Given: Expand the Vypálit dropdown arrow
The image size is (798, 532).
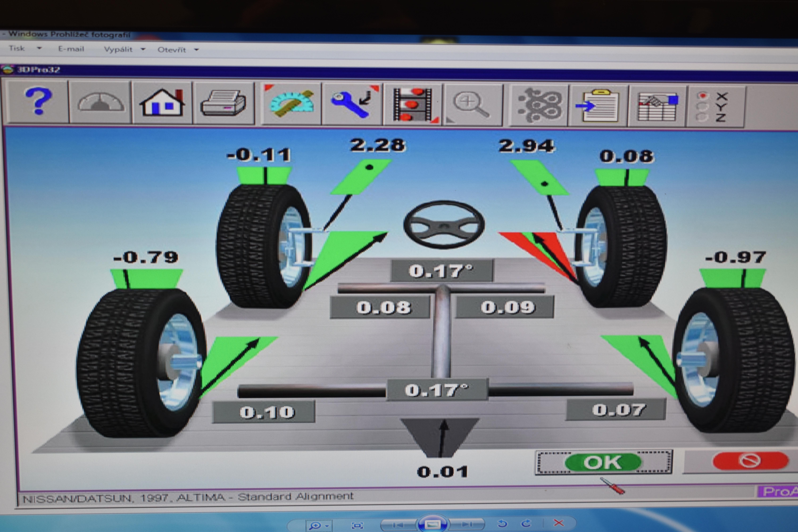Looking at the screenshot, I should (143, 49).
